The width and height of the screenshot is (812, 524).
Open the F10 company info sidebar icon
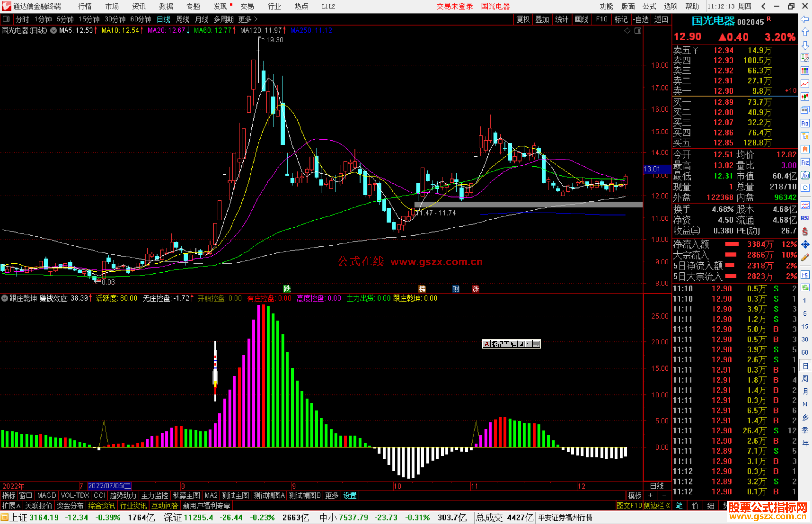[805, 123]
